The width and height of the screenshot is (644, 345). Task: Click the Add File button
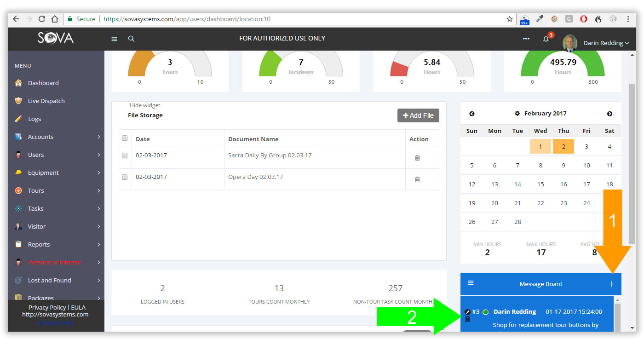point(418,115)
